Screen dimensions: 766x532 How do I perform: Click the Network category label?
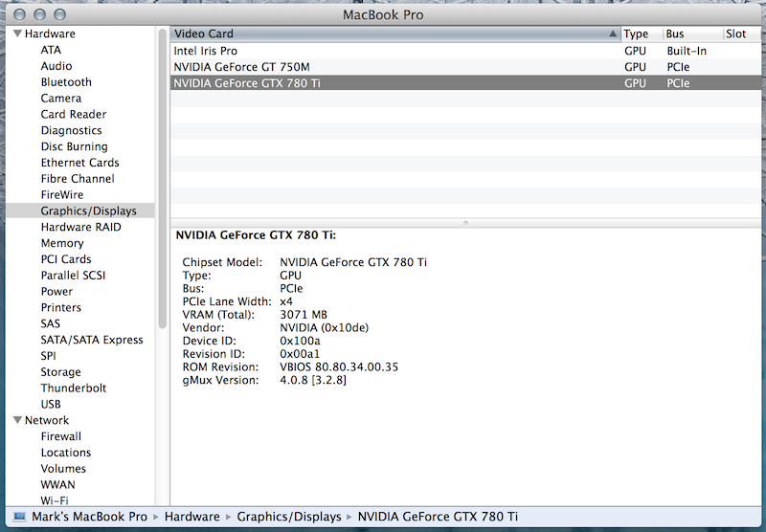point(47,420)
